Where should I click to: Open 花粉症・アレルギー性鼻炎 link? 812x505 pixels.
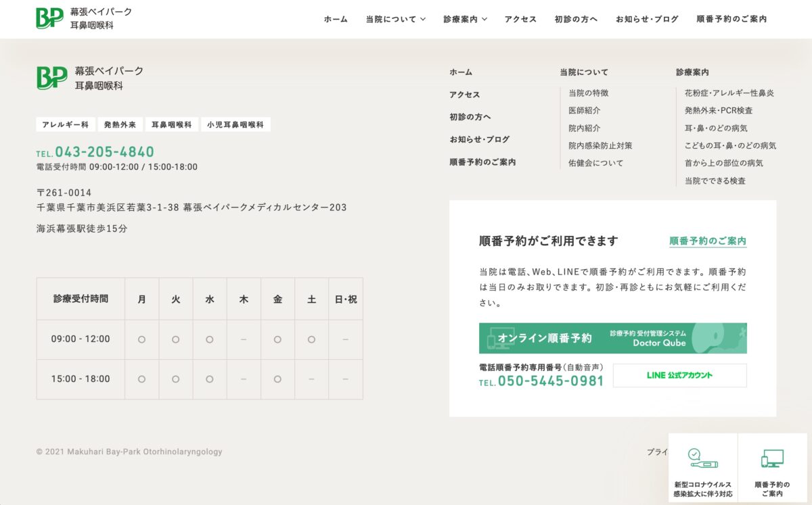(x=729, y=93)
